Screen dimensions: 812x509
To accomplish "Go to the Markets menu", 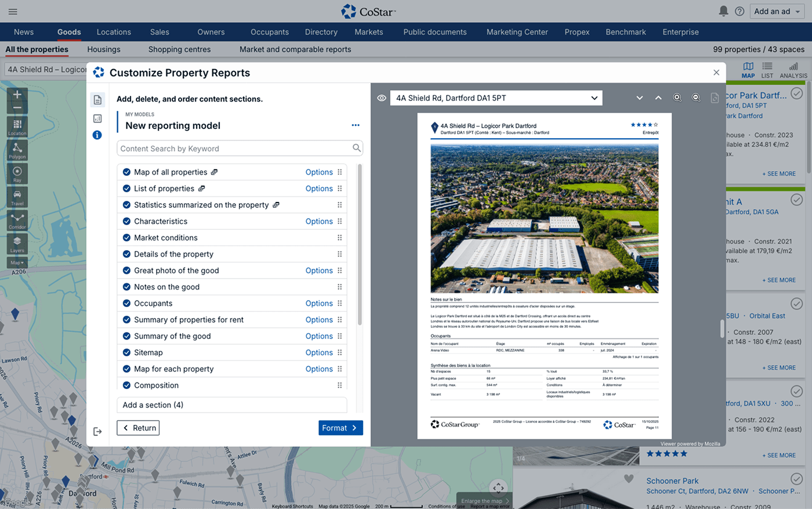I will [368, 32].
